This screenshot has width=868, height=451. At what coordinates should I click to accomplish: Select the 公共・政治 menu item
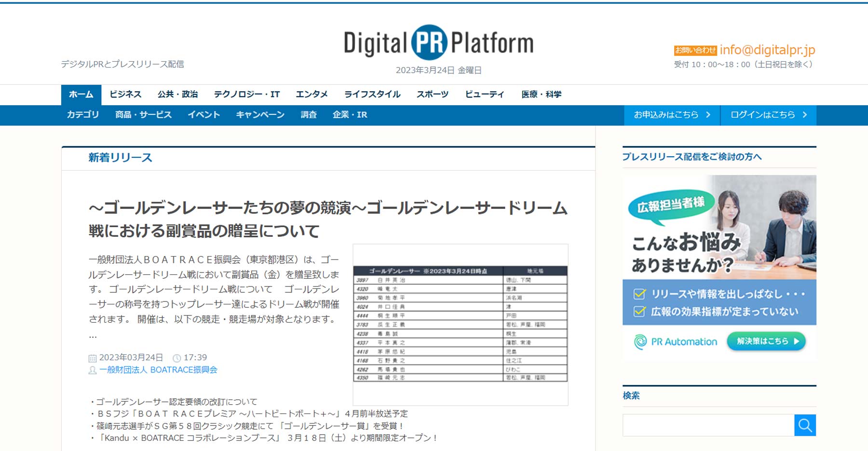point(178,95)
